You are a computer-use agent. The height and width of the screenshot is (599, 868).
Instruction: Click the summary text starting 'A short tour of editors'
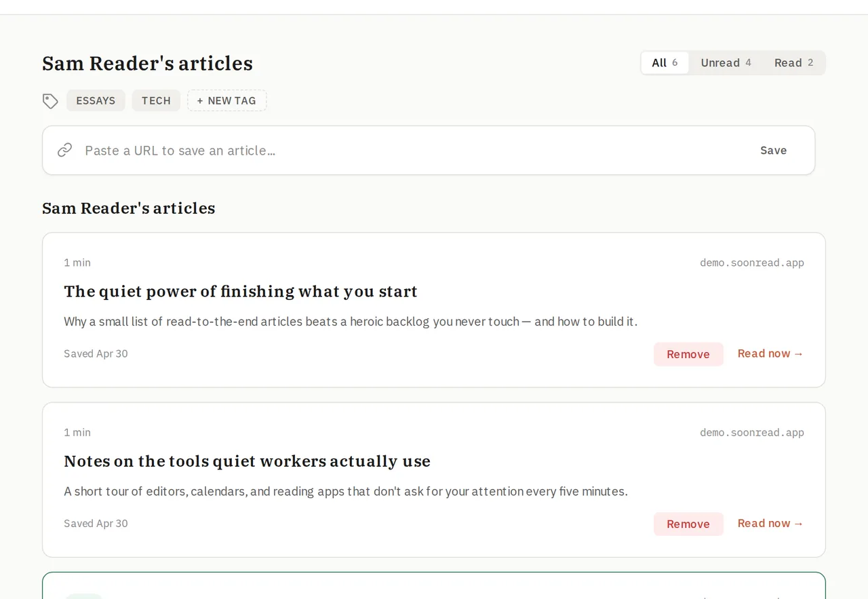pos(346,491)
